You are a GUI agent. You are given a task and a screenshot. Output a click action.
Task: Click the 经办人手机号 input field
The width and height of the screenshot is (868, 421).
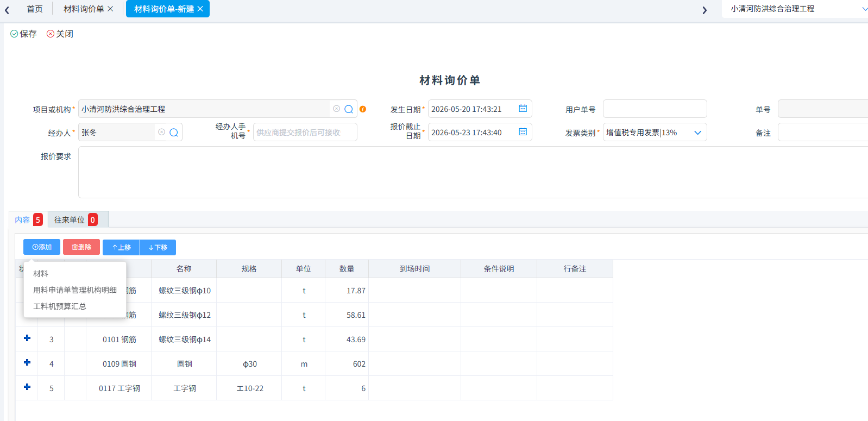click(x=305, y=132)
